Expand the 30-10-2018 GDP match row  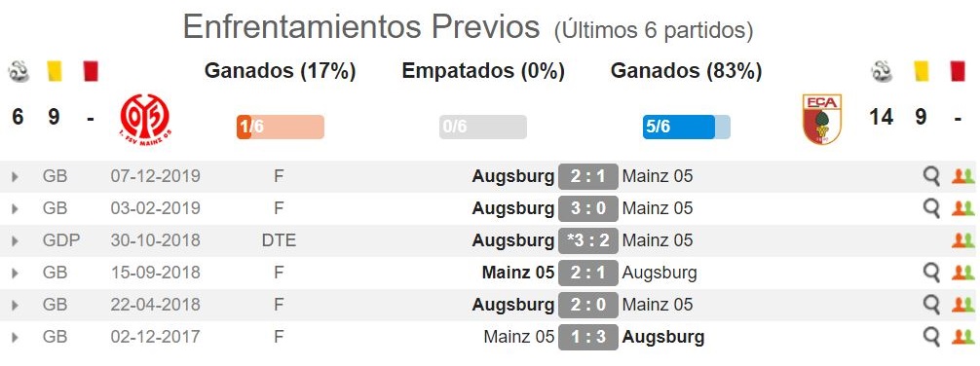pos(15,240)
